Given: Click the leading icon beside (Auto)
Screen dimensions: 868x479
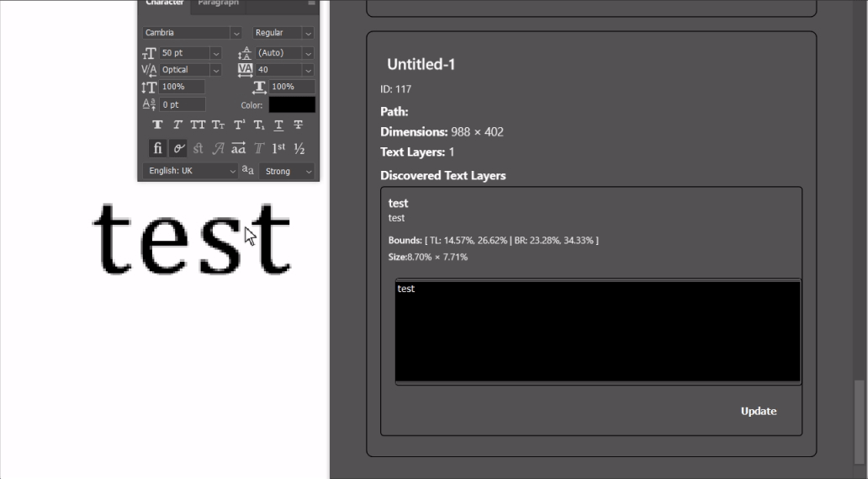Looking at the screenshot, I should click(245, 53).
